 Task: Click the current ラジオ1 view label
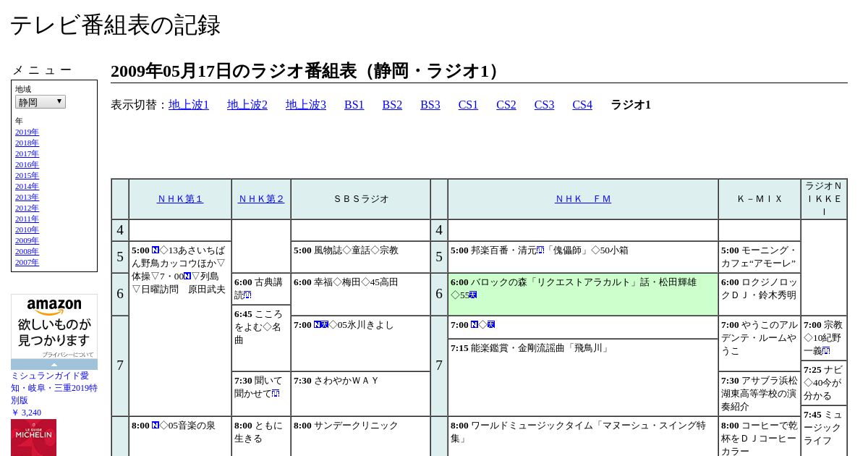tap(631, 105)
